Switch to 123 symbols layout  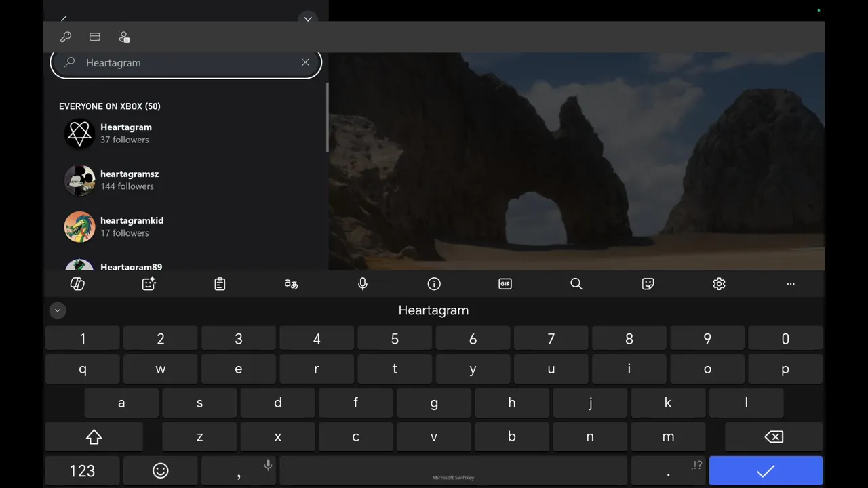[83, 470]
